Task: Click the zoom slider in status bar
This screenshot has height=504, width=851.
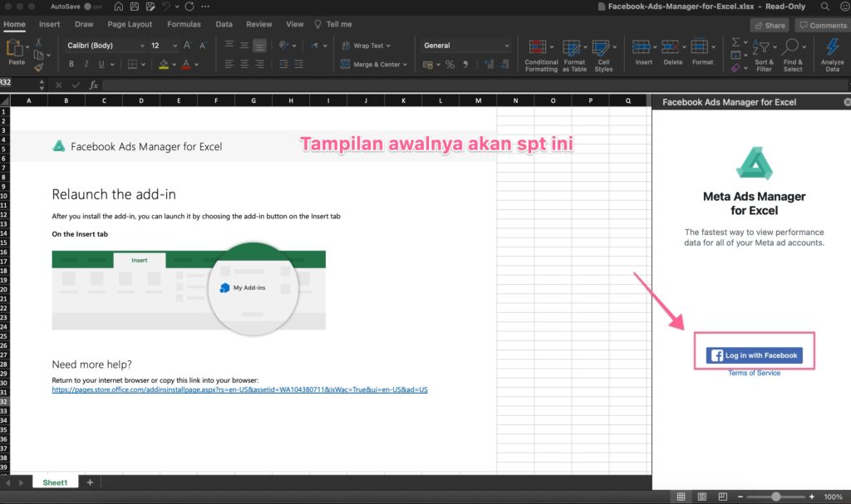Action: click(x=775, y=497)
